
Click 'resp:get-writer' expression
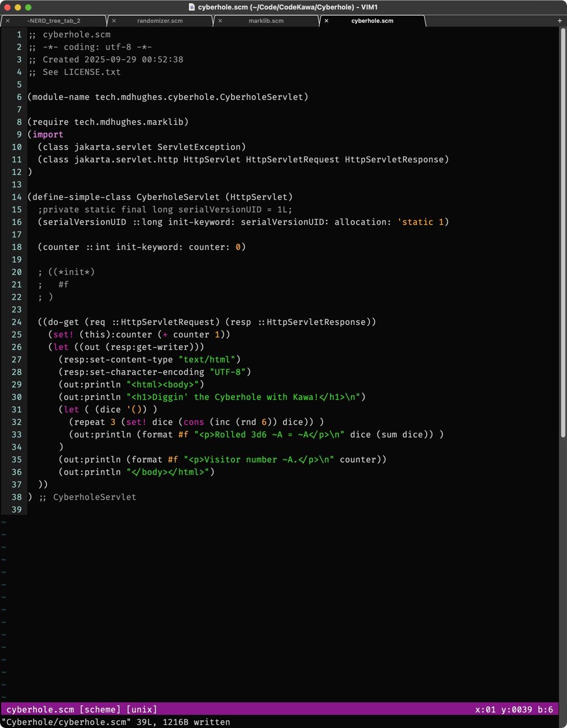pos(152,347)
